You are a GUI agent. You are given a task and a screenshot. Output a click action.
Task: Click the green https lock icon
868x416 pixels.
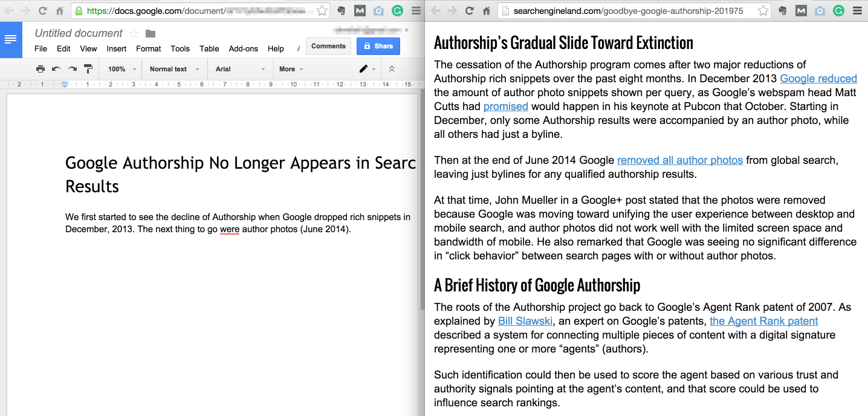[x=79, y=11]
